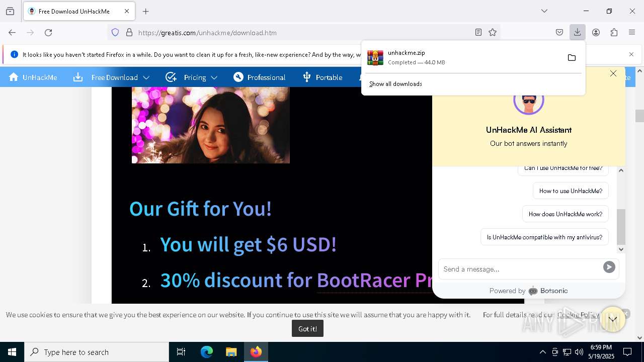Viewport: 644px width, 362px height.
Task: Toggle reader view icon
Action: tap(478, 33)
